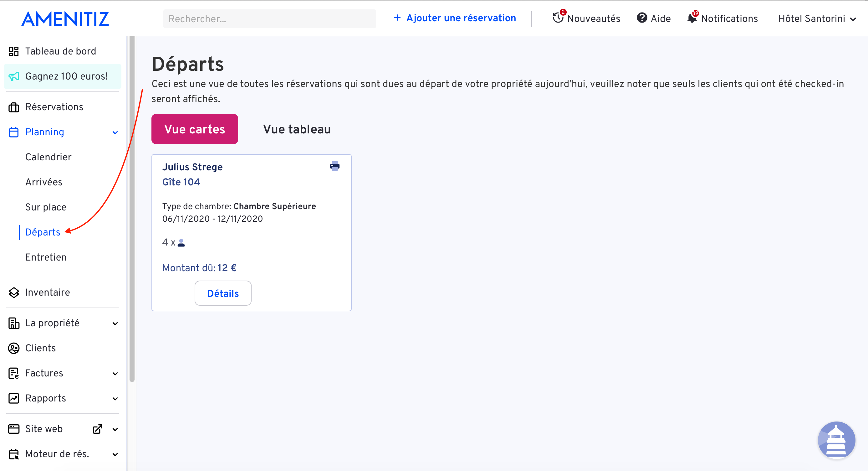The image size is (868, 471).
Task: Click the building icon for La propriété
Action: click(14, 323)
